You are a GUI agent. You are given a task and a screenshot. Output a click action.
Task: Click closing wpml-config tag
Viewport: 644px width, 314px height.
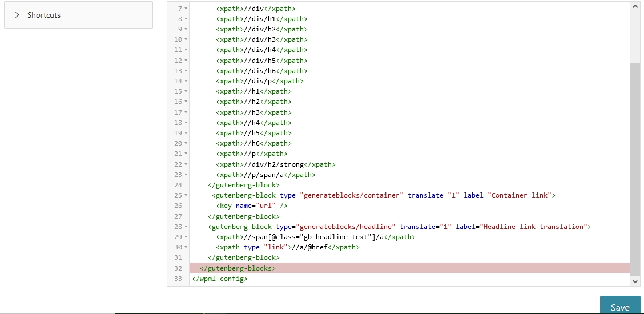coord(220,278)
